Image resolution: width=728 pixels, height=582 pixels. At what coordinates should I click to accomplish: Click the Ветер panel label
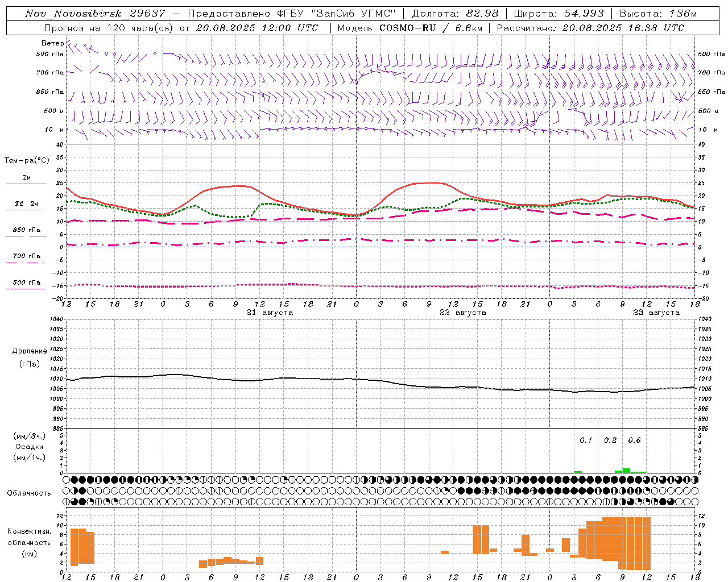[52, 43]
